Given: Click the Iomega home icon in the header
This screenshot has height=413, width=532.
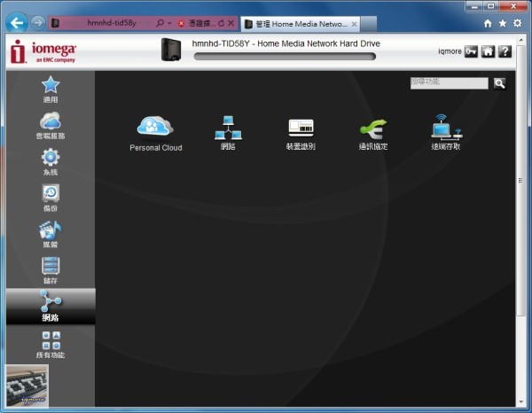Looking at the screenshot, I should point(488,51).
